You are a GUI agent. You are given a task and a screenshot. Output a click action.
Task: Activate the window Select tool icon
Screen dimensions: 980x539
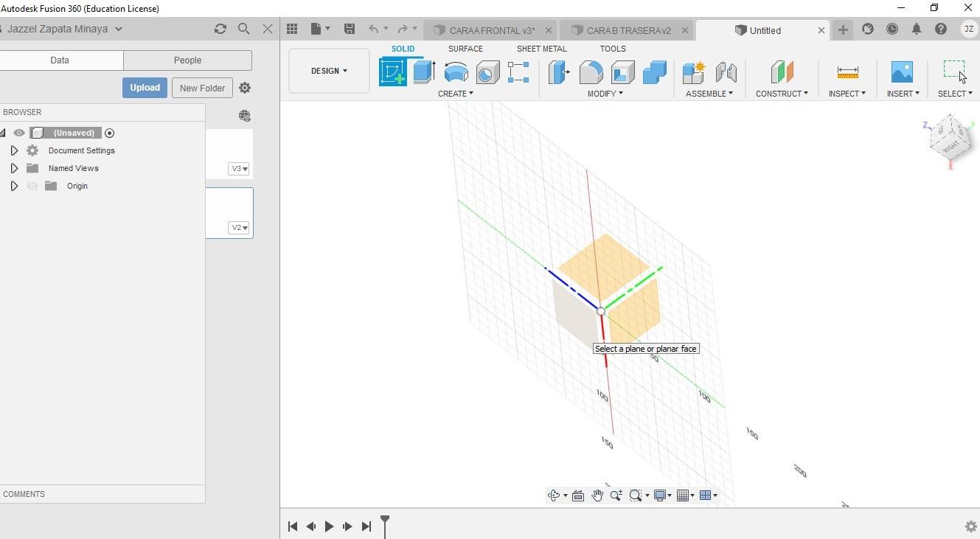pyautogui.click(x=954, y=71)
